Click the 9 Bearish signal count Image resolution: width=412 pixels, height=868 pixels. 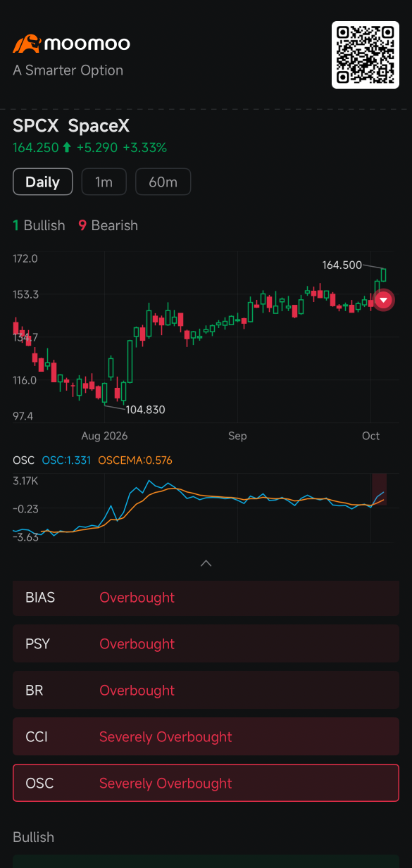108,225
